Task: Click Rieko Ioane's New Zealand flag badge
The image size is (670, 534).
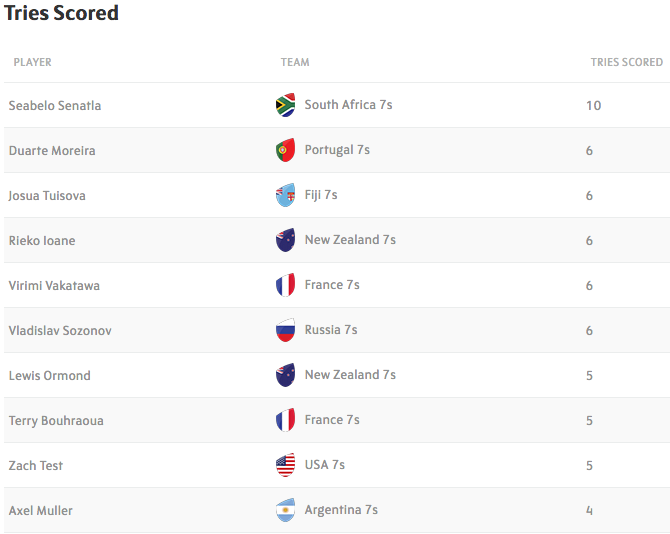Action: point(285,240)
